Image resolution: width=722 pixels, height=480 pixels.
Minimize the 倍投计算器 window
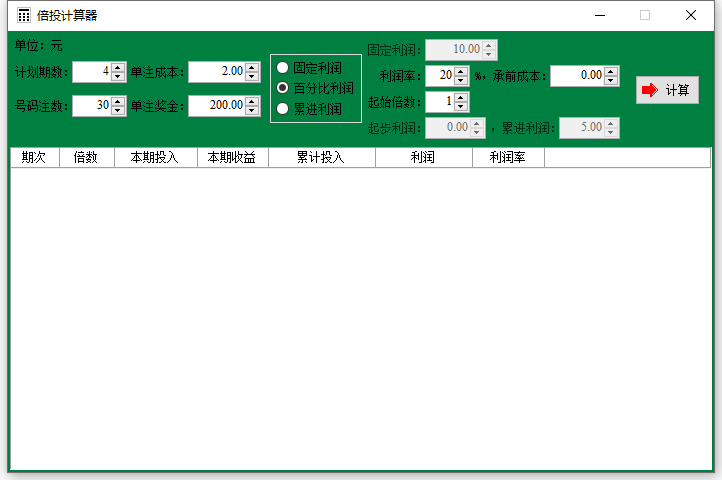[x=600, y=15]
